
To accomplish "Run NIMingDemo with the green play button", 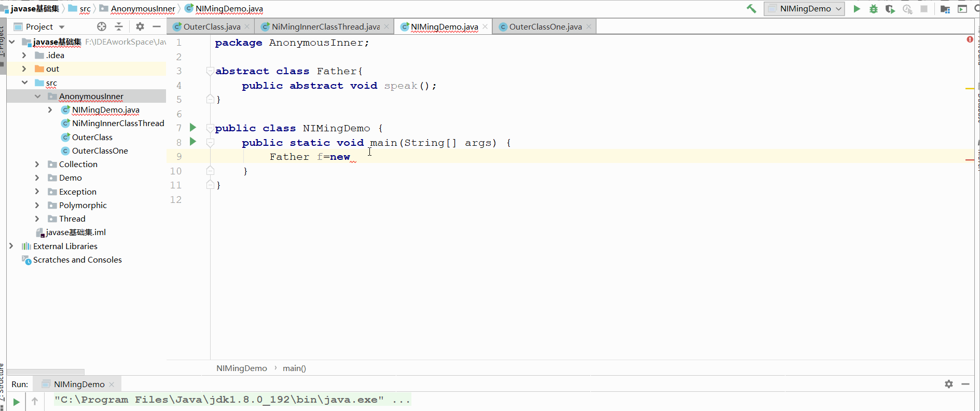I will coord(857,9).
